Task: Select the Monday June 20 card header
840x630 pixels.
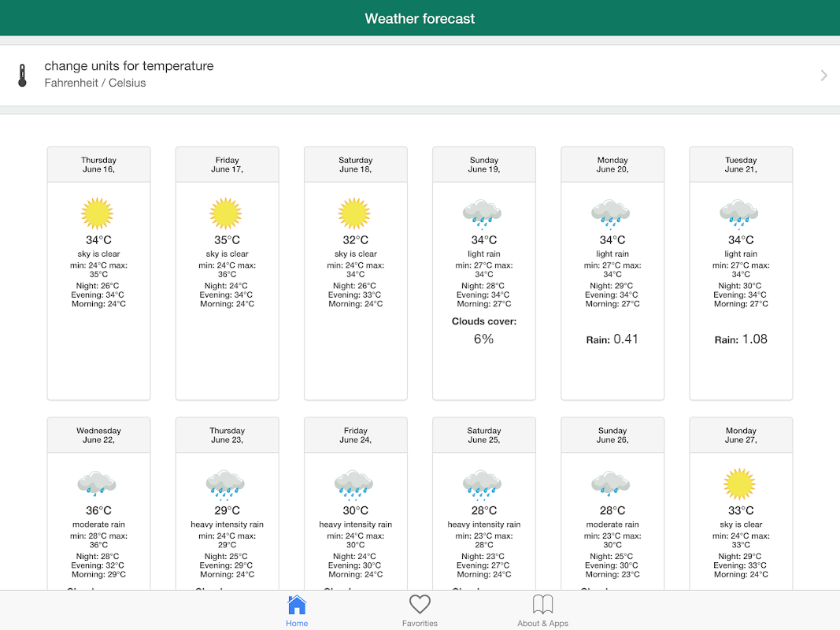Action: click(612, 165)
